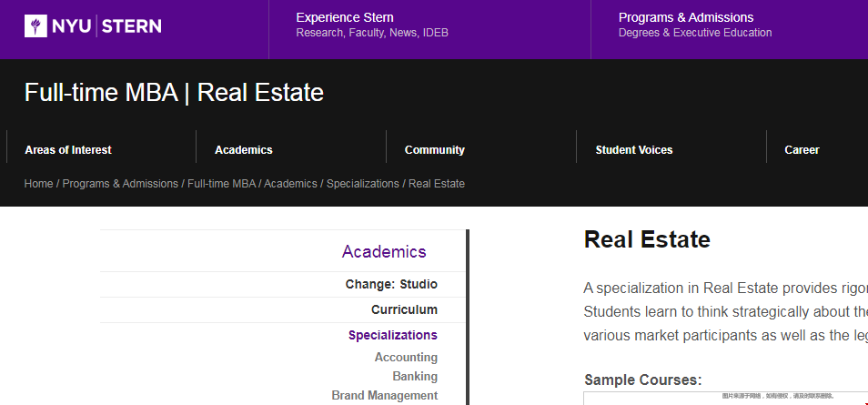Select the Areas of Interest tab

[x=68, y=150]
